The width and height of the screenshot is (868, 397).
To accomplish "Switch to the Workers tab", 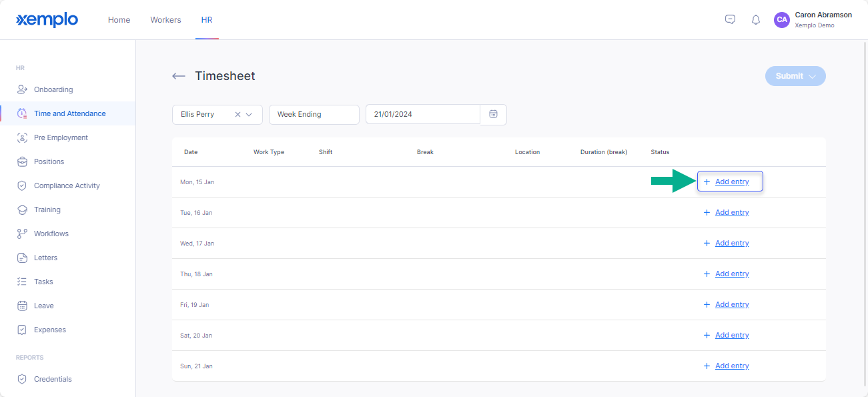I will coord(165,20).
